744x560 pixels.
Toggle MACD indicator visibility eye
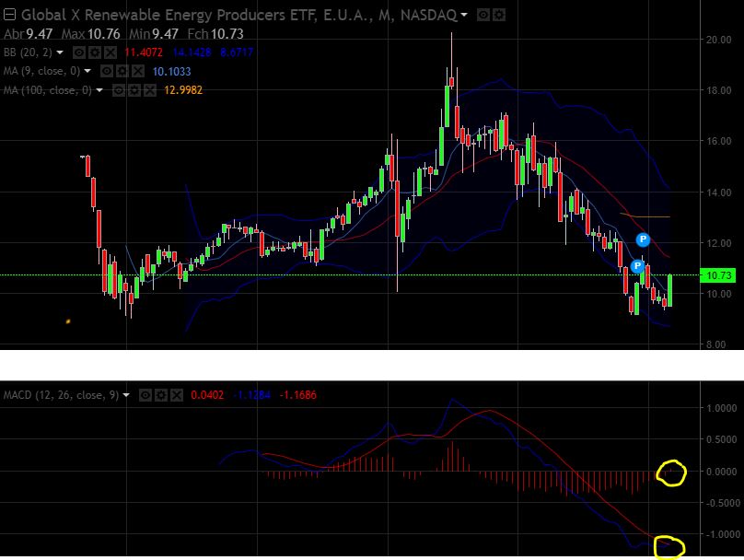[x=145, y=395]
